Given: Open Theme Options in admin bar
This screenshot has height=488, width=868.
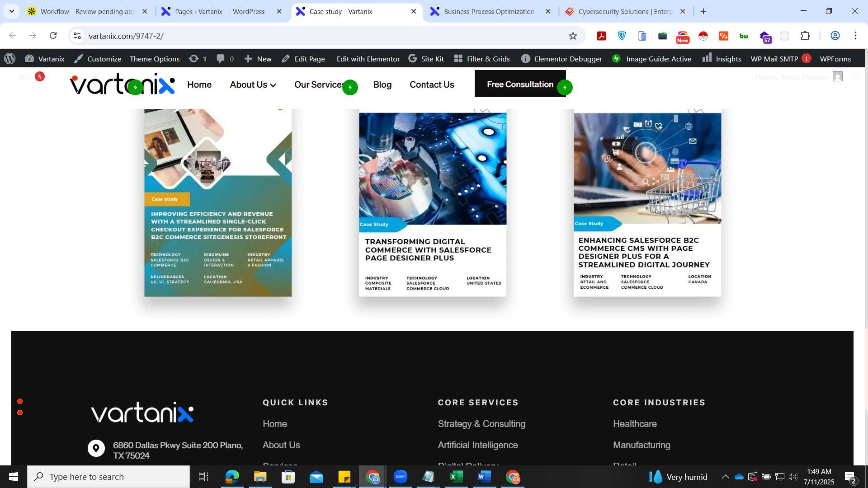Looking at the screenshot, I should pyautogui.click(x=155, y=59).
